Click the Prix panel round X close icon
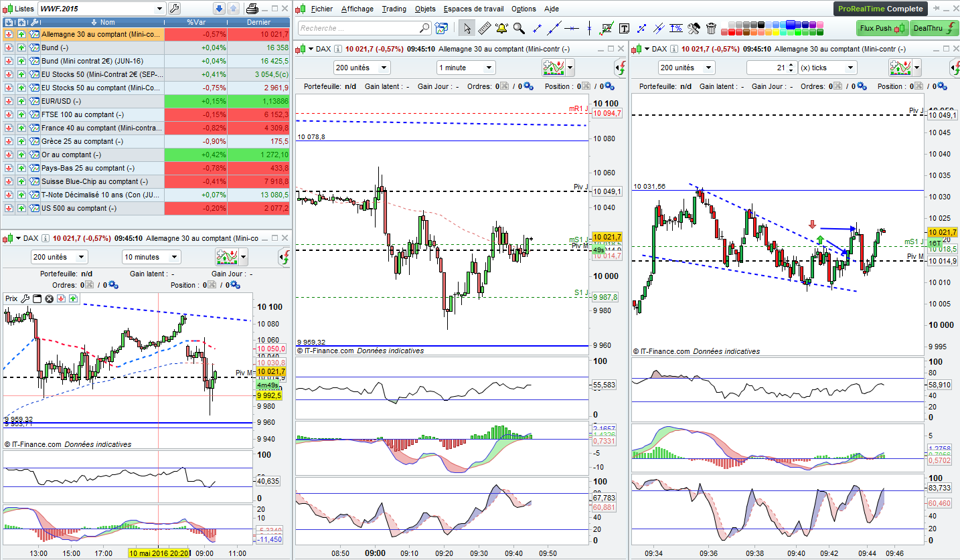The height and width of the screenshot is (560, 960). [49, 298]
